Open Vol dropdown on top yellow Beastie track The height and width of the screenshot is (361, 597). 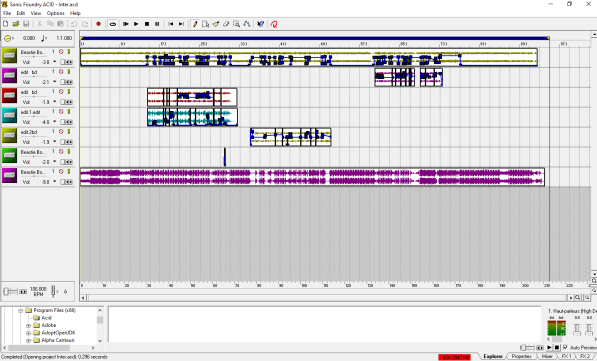[x=55, y=62]
